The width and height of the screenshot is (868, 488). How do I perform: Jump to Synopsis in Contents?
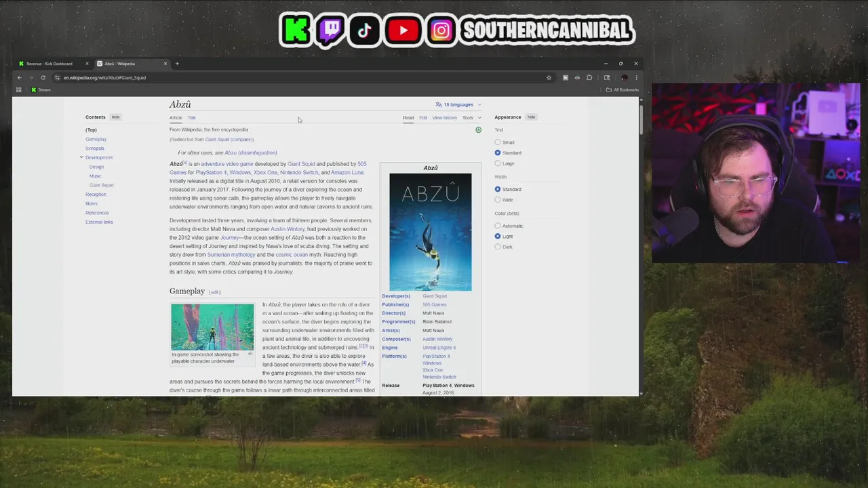pos(95,148)
